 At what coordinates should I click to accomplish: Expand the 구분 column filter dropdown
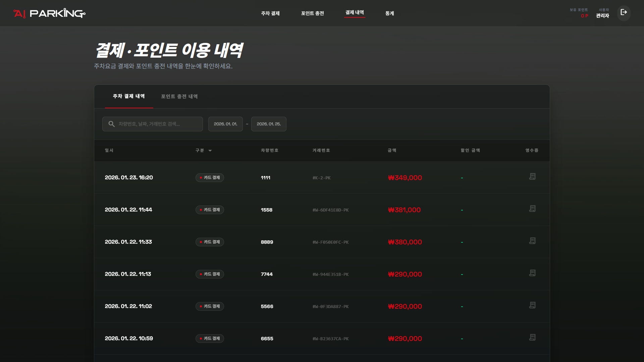[210, 150]
